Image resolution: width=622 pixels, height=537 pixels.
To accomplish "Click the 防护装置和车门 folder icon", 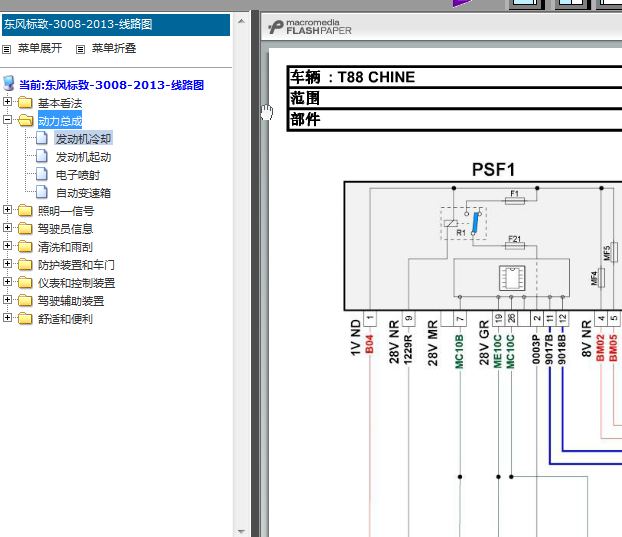I will click(x=25, y=264).
